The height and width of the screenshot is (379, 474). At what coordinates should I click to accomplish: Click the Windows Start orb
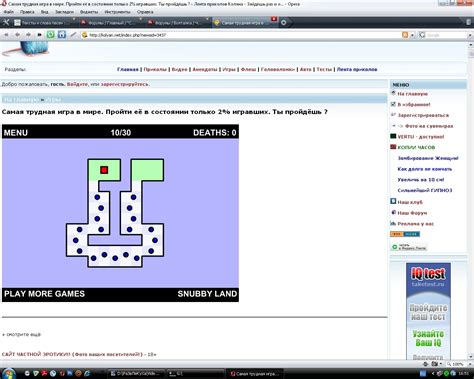point(8,374)
